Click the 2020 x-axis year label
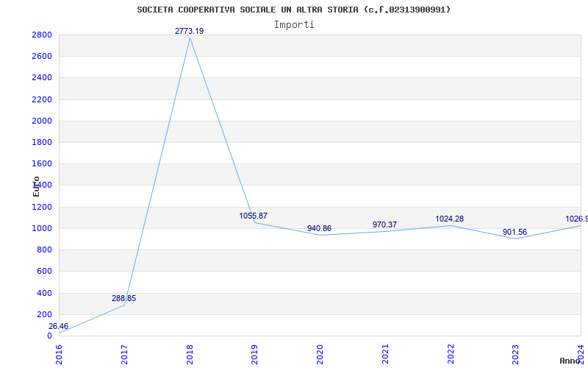This screenshot has height=368, width=588. (x=320, y=355)
